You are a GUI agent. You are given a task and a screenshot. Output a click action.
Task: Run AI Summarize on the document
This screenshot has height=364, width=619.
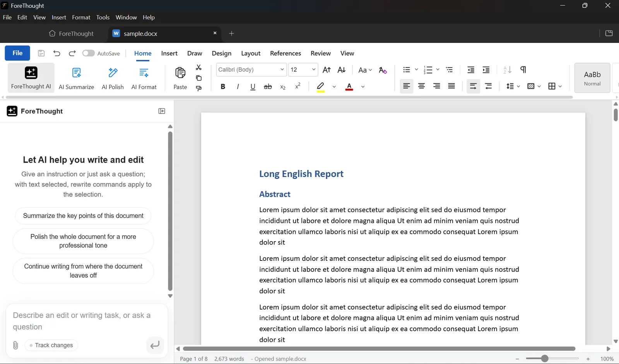click(76, 78)
